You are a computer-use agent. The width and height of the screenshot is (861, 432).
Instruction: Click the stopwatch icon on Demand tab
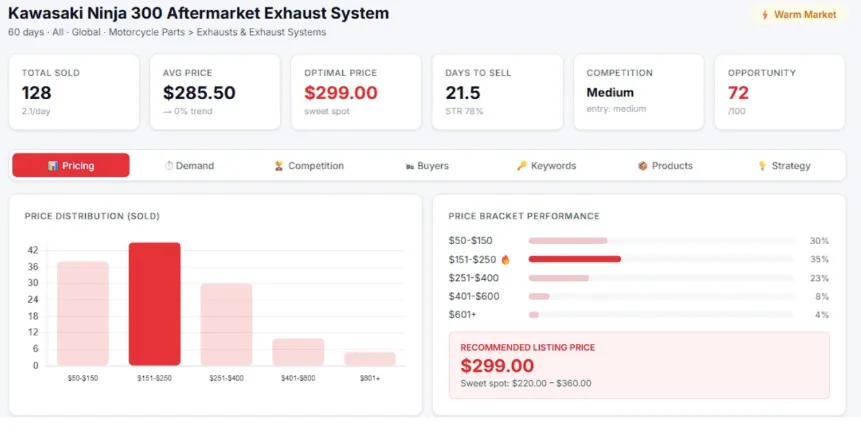tap(169, 166)
